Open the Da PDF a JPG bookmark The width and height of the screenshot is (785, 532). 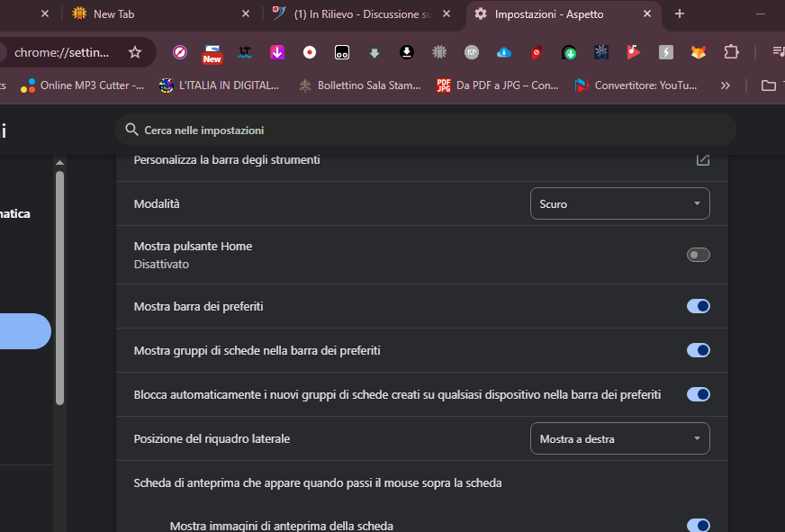[x=498, y=86]
